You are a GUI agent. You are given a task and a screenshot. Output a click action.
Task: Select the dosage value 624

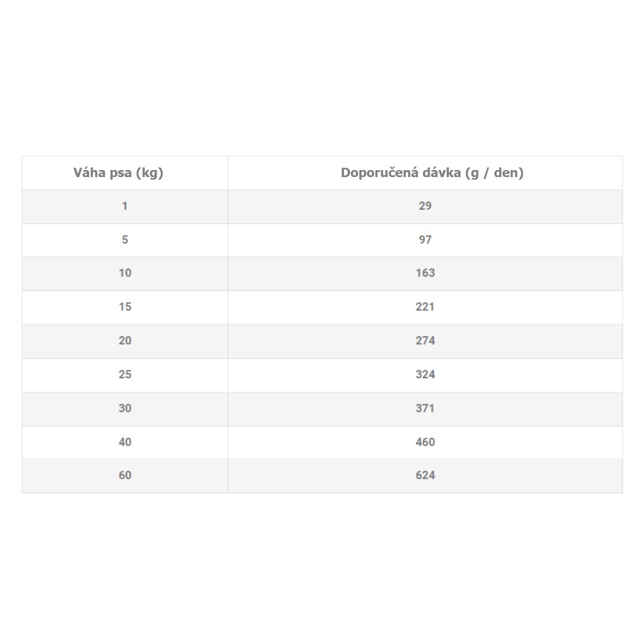[x=425, y=475]
